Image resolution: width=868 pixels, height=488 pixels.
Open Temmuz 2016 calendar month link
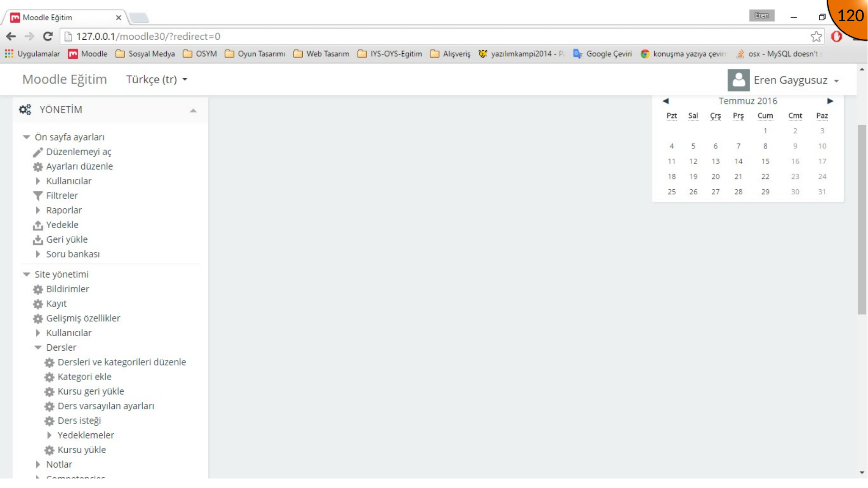pos(748,101)
